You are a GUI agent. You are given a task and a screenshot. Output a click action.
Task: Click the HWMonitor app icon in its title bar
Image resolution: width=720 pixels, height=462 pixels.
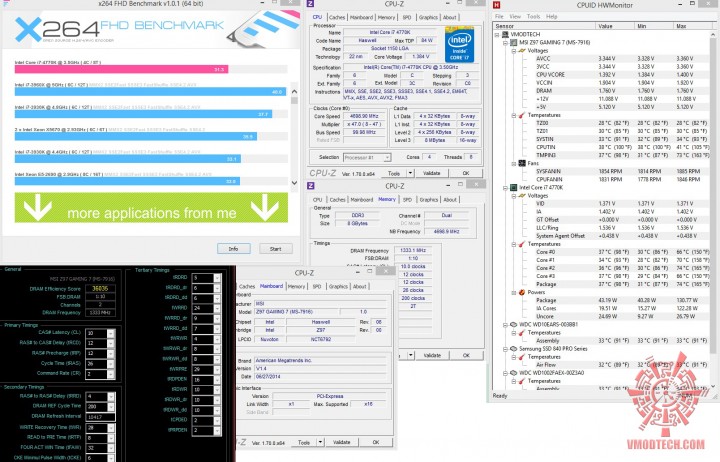point(496,5)
